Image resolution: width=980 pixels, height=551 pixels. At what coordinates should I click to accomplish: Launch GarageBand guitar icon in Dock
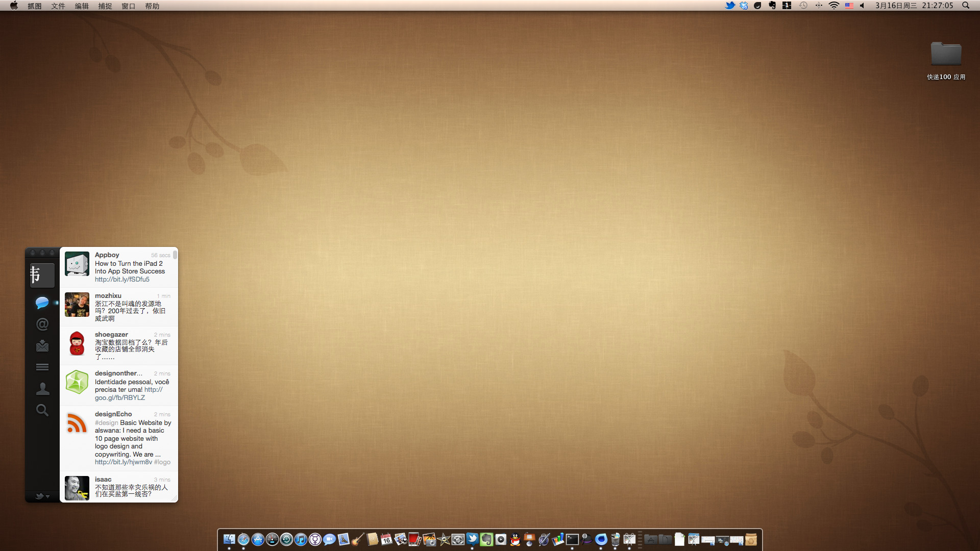(358, 539)
